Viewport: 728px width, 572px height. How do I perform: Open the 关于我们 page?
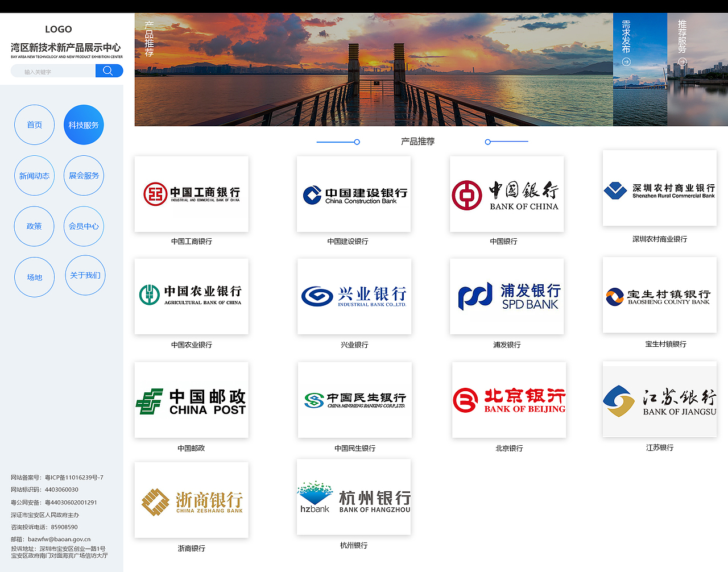[x=85, y=275]
